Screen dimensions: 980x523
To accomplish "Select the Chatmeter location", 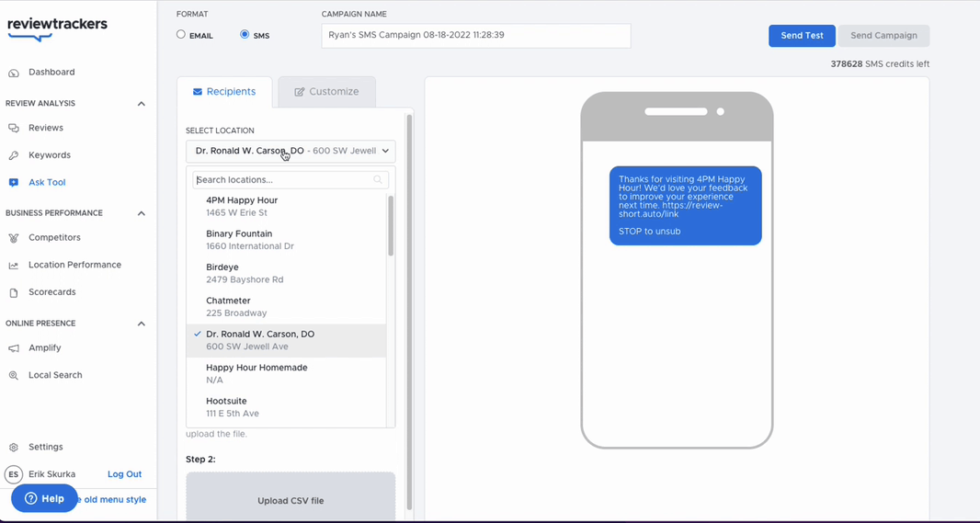I will 286,307.
